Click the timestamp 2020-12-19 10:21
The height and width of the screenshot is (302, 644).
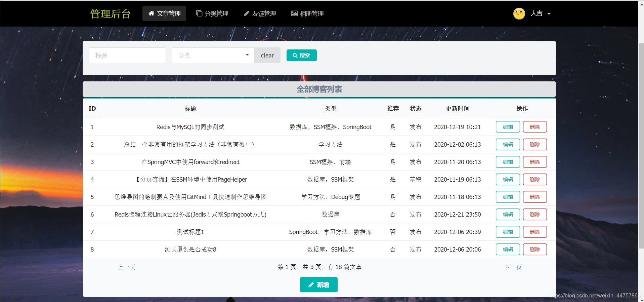pyautogui.click(x=458, y=127)
